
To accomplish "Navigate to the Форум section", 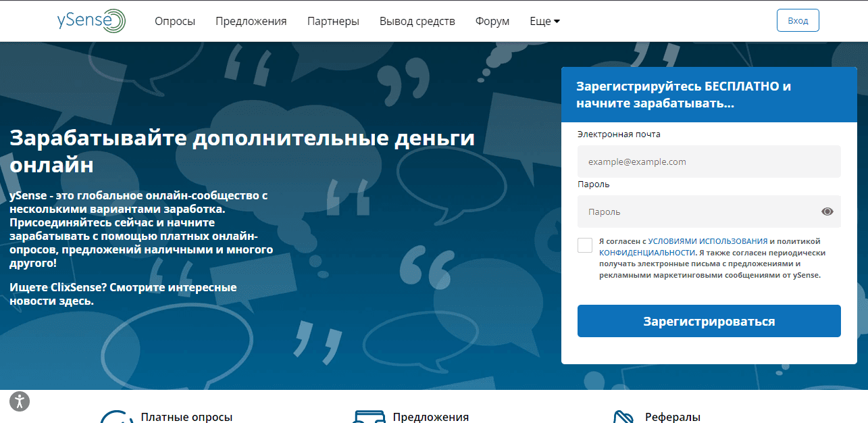I will pos(492,20).
